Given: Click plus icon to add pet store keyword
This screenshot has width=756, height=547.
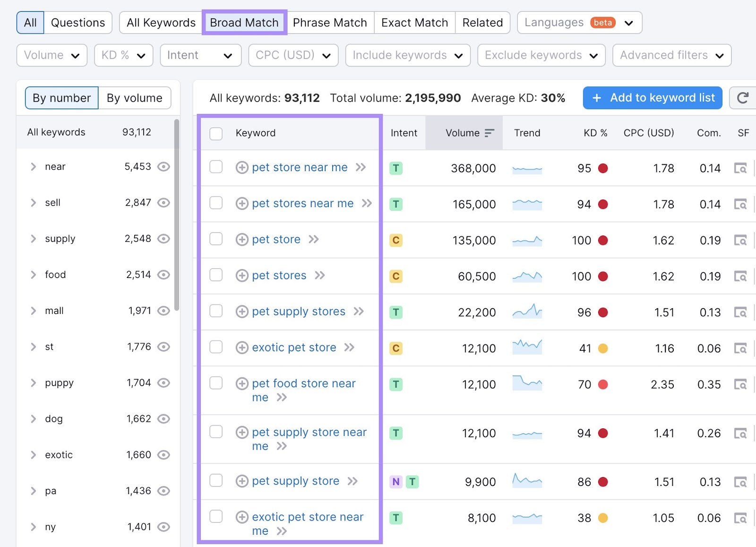Looking at the screenshot, I should (242, 239).
